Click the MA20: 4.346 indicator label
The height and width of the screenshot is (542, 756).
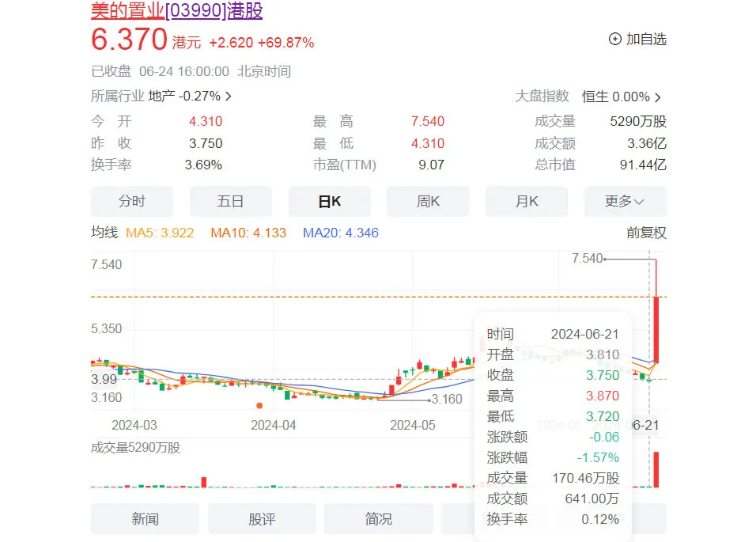click(x=340, y=233)
